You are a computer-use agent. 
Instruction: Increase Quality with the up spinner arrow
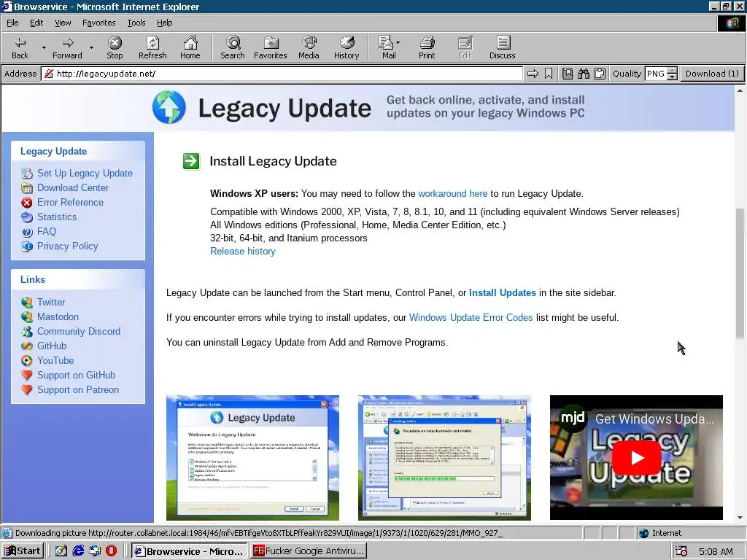pos(672,71)
